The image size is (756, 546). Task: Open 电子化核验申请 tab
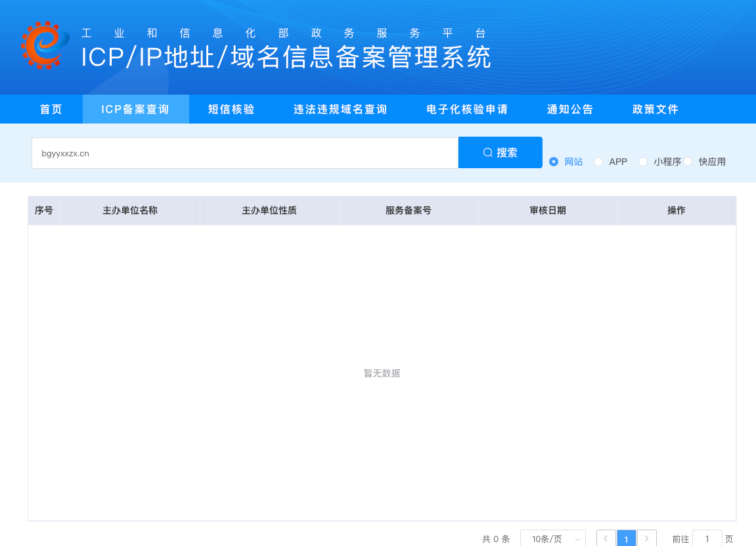click(x=467, y=110)
